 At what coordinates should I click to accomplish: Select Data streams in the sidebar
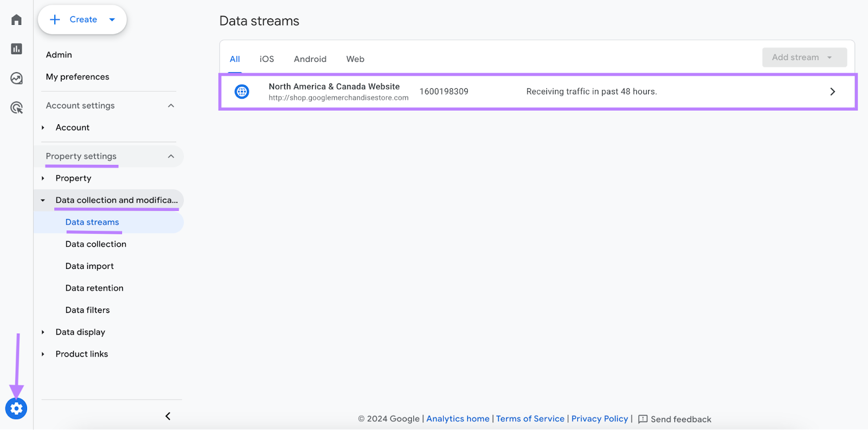click(x=92, y=222)
